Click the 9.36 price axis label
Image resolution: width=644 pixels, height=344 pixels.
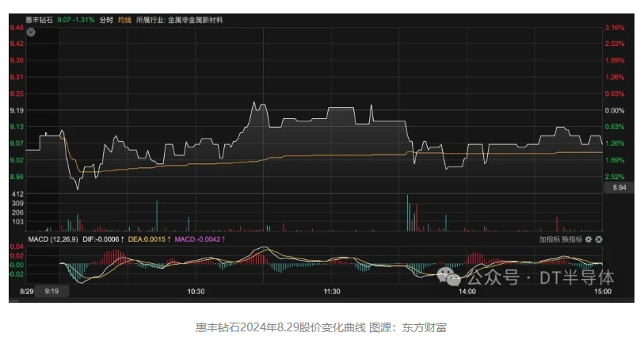(17, 60)
